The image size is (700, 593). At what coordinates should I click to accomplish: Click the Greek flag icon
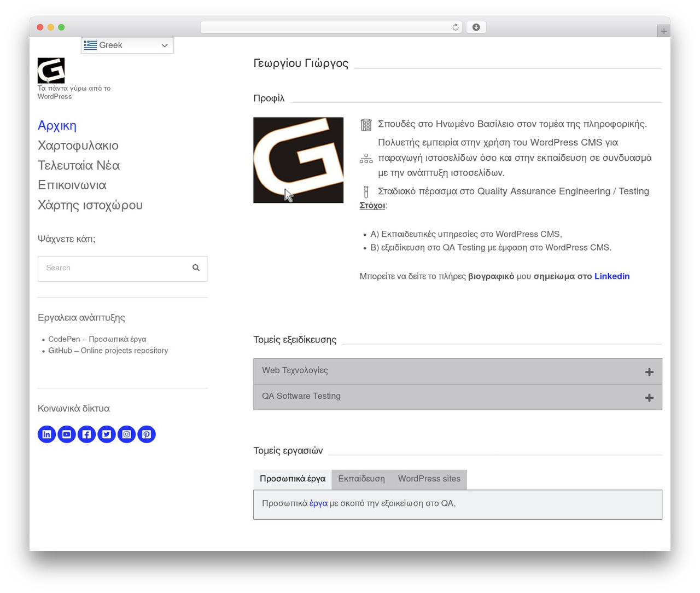[90, 45]
